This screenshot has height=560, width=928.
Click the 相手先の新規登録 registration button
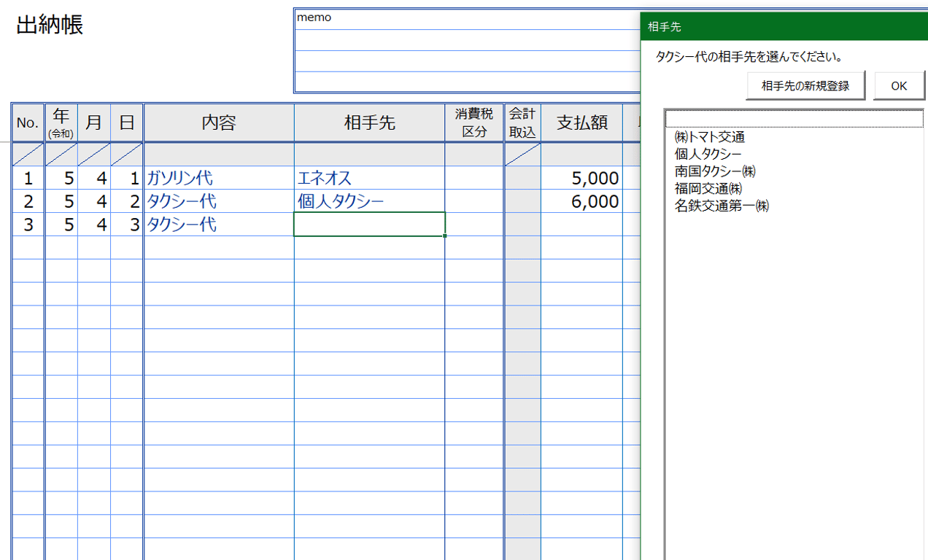click(805, 85)
